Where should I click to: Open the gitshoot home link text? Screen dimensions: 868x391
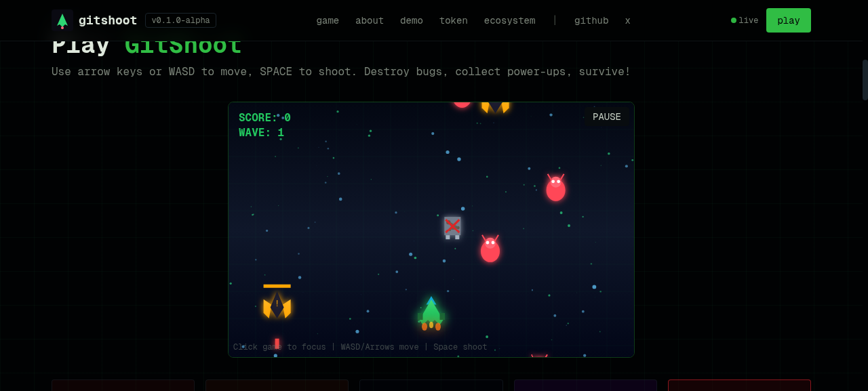click(108, 20)
